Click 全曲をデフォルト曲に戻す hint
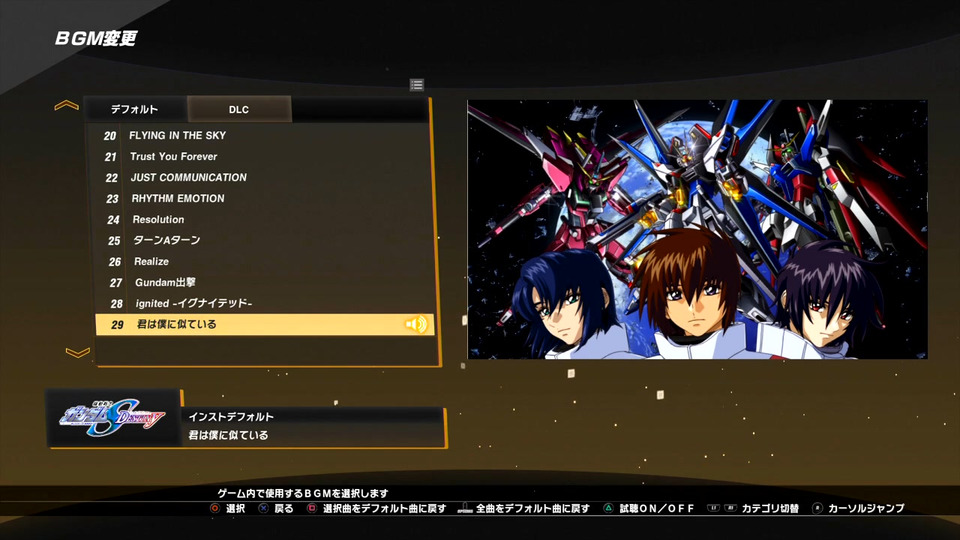The width and height of the screenshot is (960, 540). pos(533,508)
